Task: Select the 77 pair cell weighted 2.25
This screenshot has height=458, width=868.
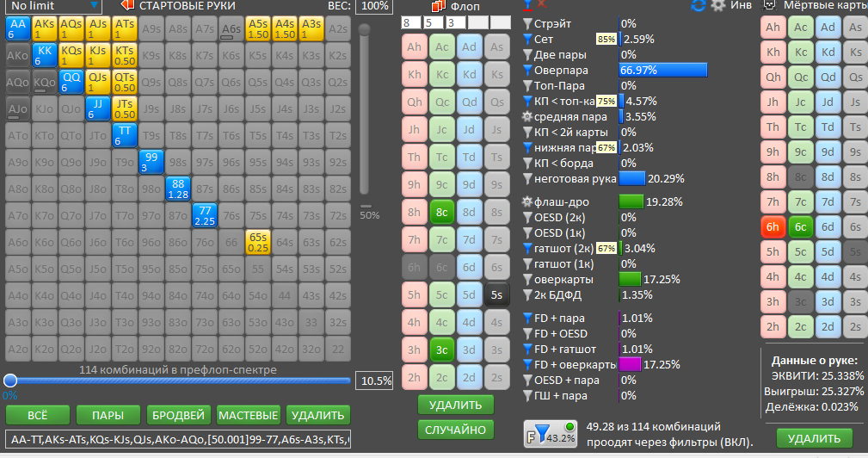Action: point(205,215)
